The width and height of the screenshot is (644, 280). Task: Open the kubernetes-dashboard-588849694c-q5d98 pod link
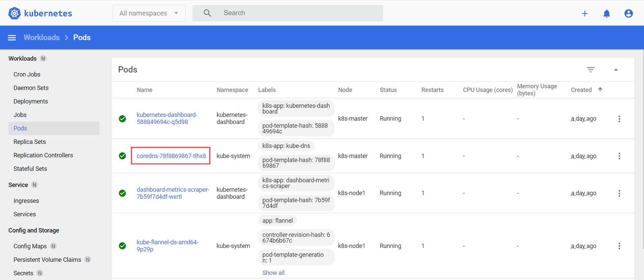pos(167,118)
